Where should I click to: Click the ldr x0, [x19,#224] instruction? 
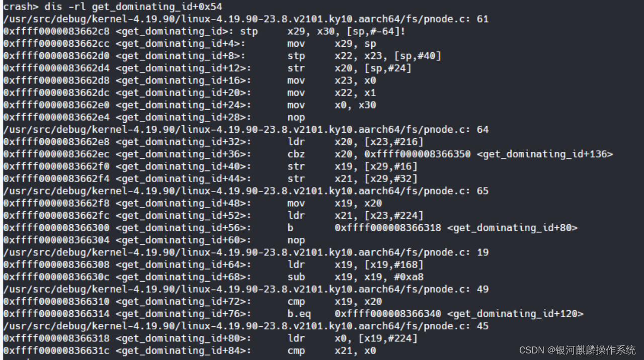tap(353, 338)
